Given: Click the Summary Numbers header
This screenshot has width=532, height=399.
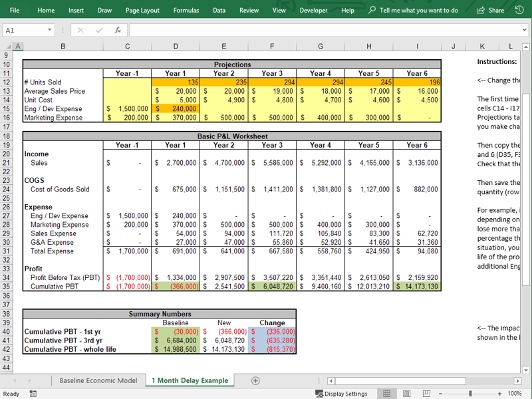Looking at the screenshot, I should (x=160, y=314).
